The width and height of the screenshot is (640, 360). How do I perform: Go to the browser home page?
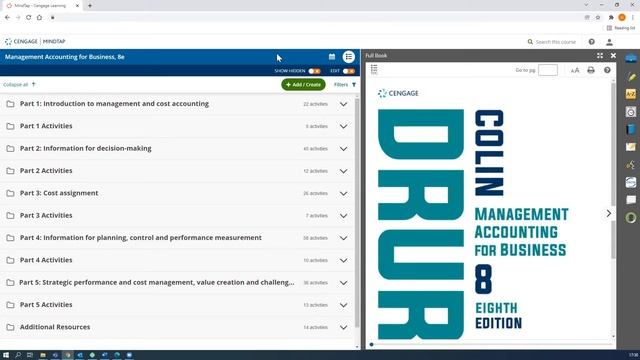tap(39, 18)
